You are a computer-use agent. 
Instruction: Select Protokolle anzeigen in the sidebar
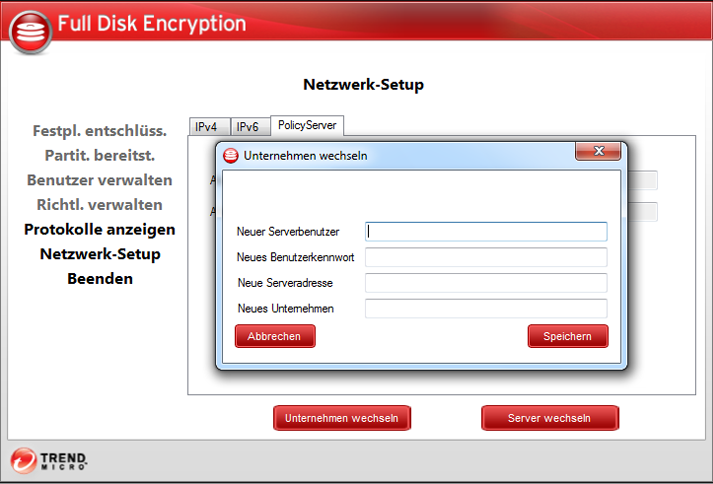click(x=99, y=229)
